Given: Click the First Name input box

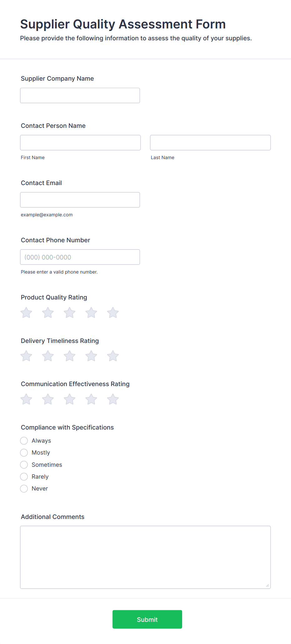Looking at the screenshot, I should click(x=80, y=143).
